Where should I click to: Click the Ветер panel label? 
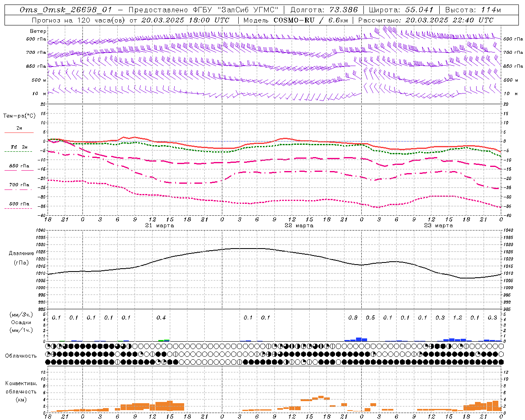pos(38,31)
